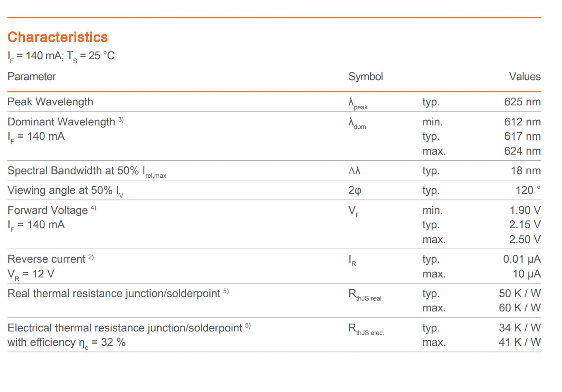Select the 120° viewing angle value
This screenshot has height=392, width=562.
tap(528, 190)
